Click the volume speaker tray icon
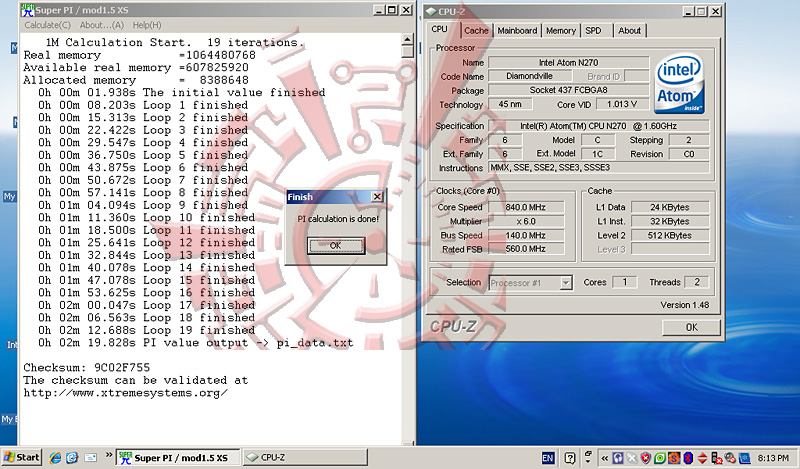 pos(731,458)
